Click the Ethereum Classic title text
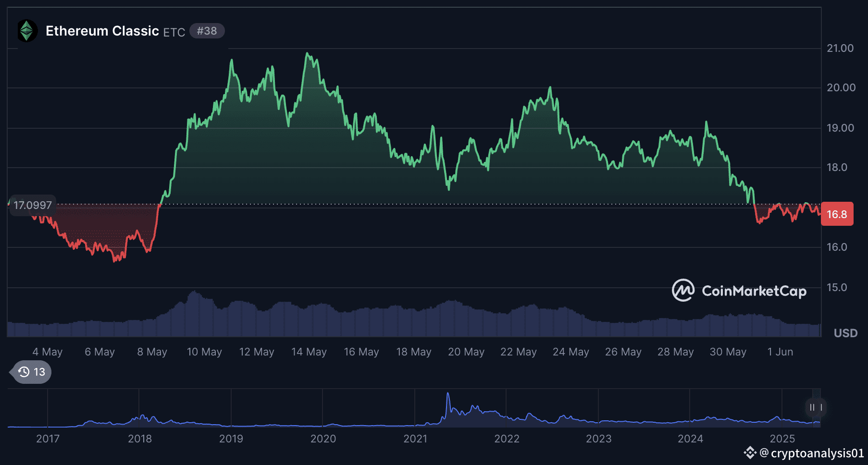The height and width of the screenshot is (465, 868). click(x=102, y=31)
